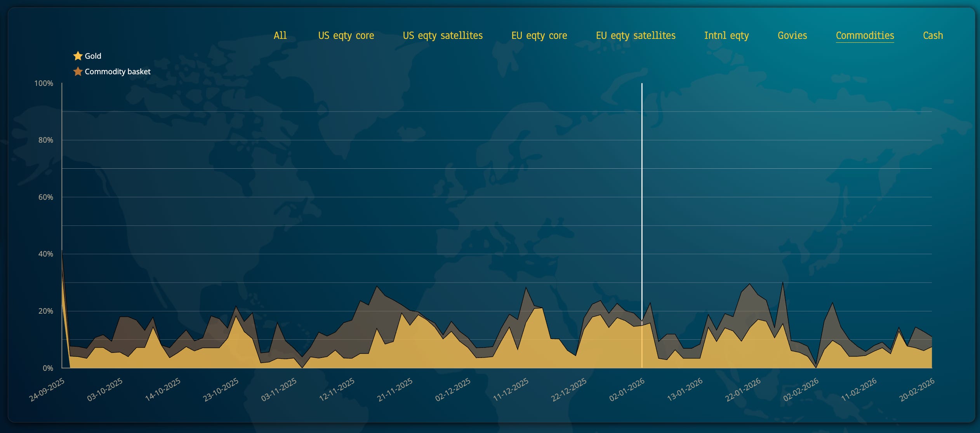This screenshot has width=980, height=433.
Task: Click the 20-02-2026 end date label
Action: click(917, 389)
